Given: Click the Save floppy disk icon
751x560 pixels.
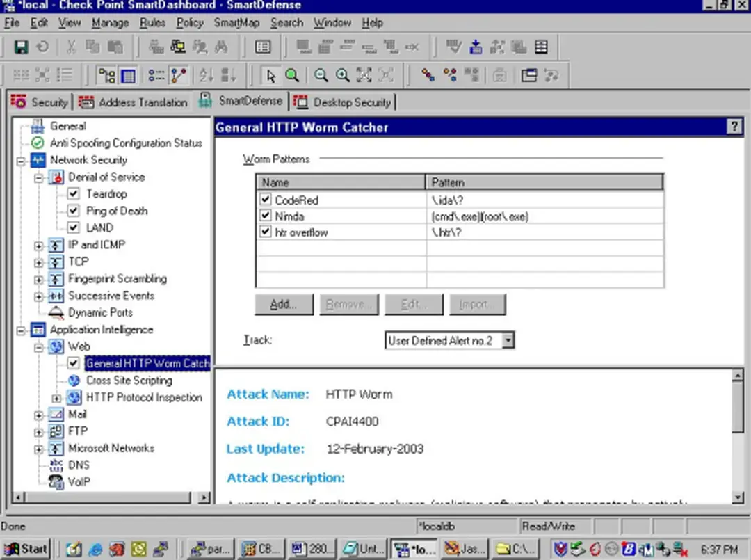Looking at the screenshot, I should (x=21, y=47).
